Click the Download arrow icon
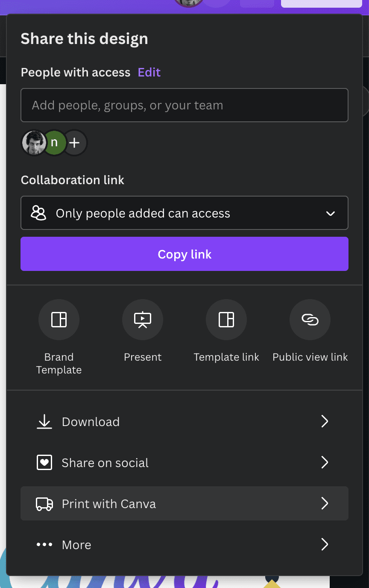The width and height of the screenshot is (369, 588). 44,422
